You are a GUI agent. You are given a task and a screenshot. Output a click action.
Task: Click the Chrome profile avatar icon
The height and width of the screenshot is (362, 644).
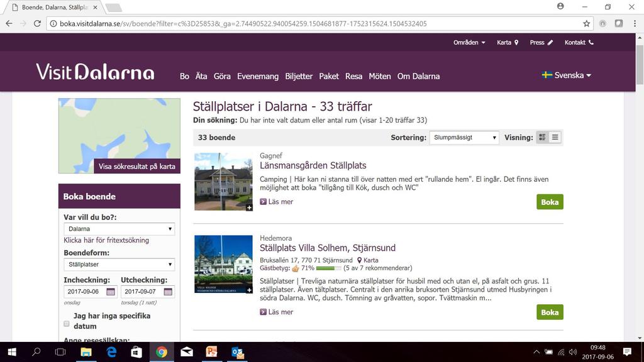(560, 6)
